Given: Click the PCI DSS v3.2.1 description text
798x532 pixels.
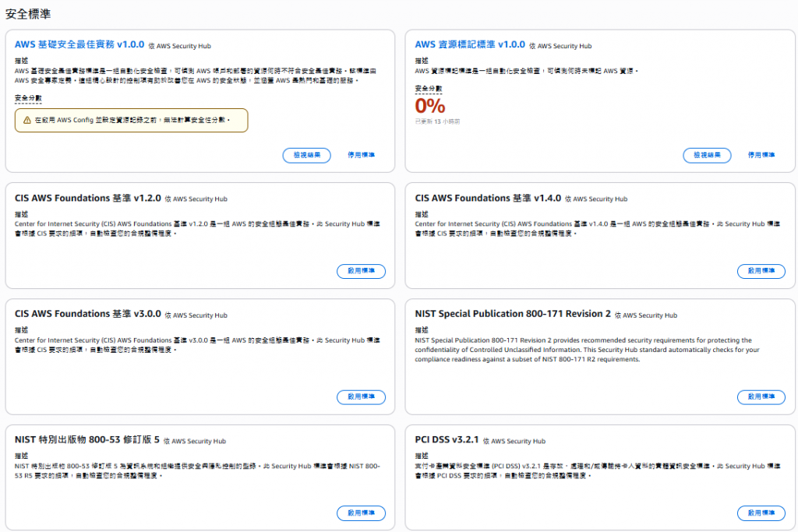Looking at the screenshot, I should 598,471.
